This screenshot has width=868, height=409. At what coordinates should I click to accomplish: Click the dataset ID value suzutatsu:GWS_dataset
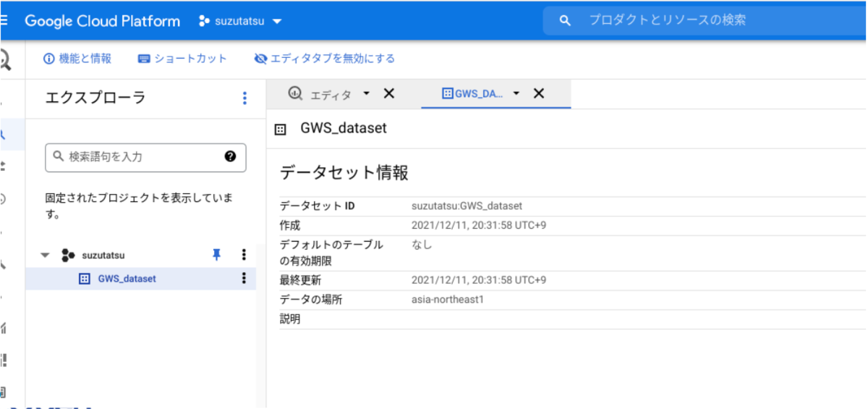click(x=467, y=206)
